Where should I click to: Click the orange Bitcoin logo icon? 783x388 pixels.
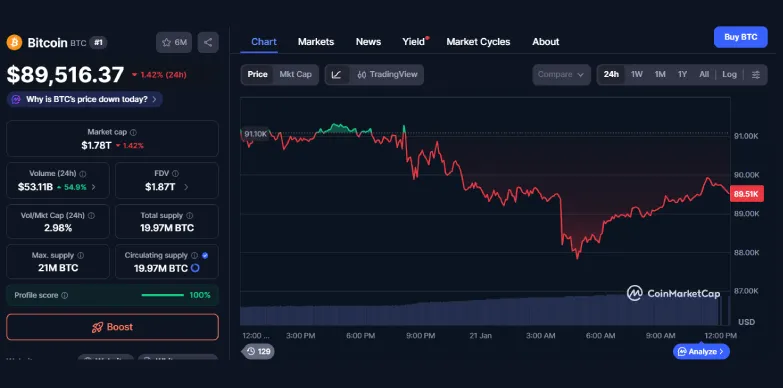click(14, 42)
